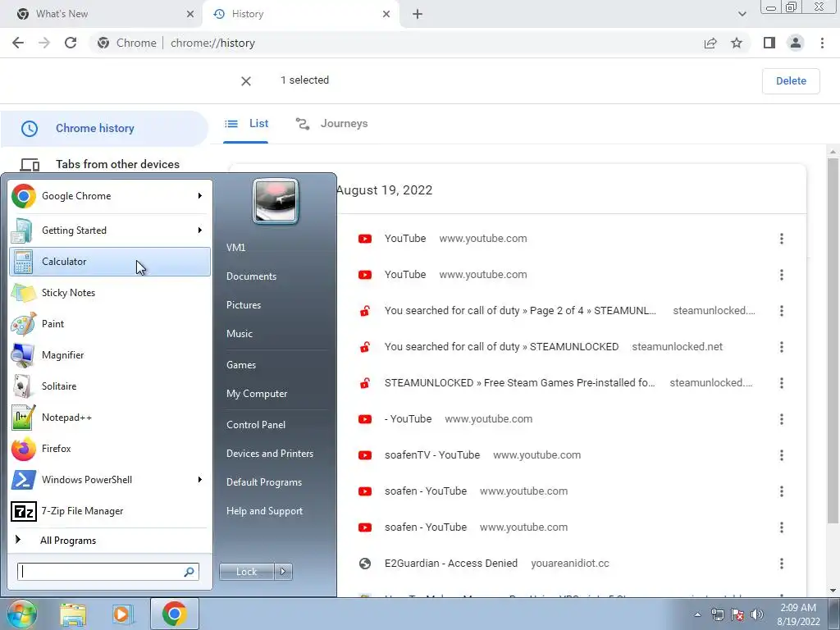Click the Chrome back arrow
The image size is (840, 630).
[18, 43]
